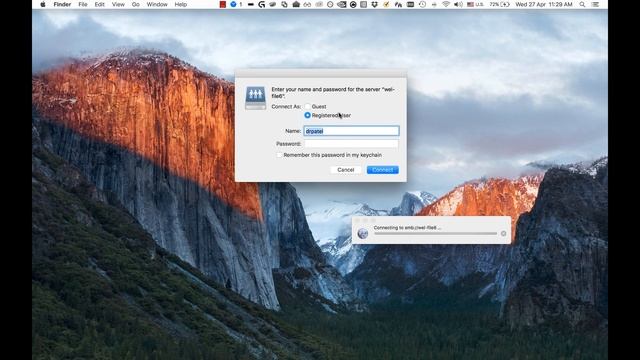Click the blue checkmark menu bar icon
This screenshot has height=360, width=640.
coord(233,4)
